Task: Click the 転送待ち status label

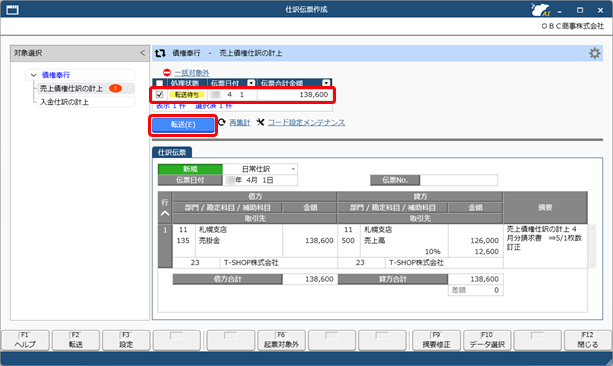Action: [186, 95]
